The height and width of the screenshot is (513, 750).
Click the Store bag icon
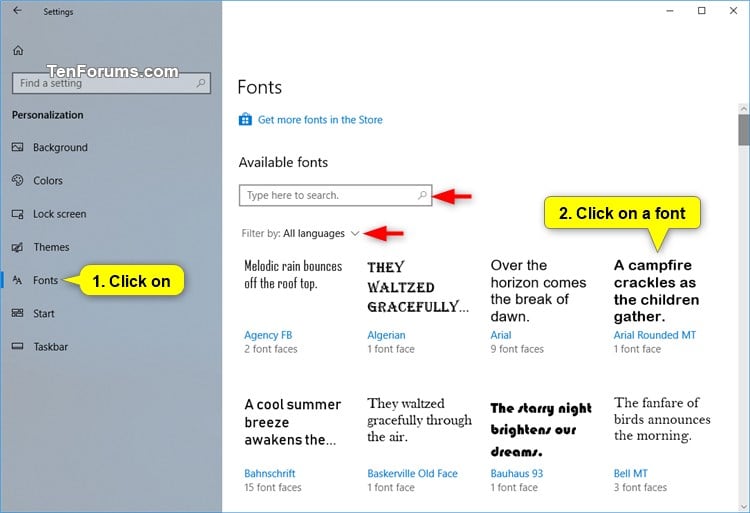(x=245, y=119)
